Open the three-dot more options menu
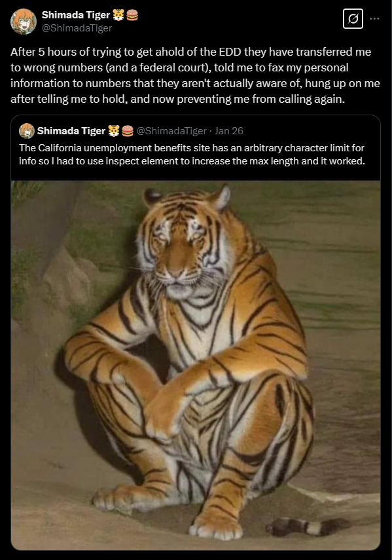 374,18
